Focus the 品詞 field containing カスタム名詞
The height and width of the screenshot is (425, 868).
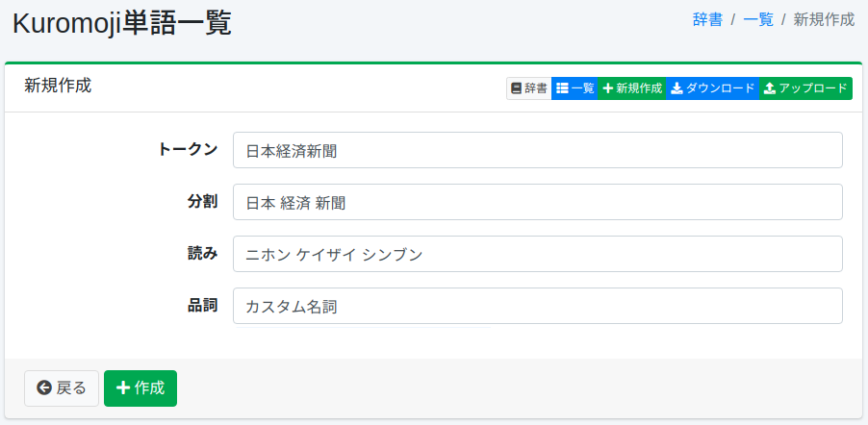click(x=537, y=306)
